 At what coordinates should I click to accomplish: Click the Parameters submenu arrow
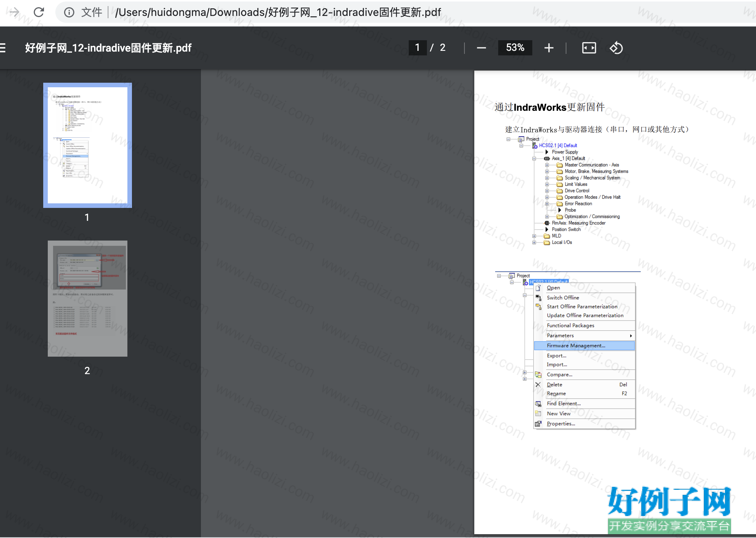[x=631, y=336]
